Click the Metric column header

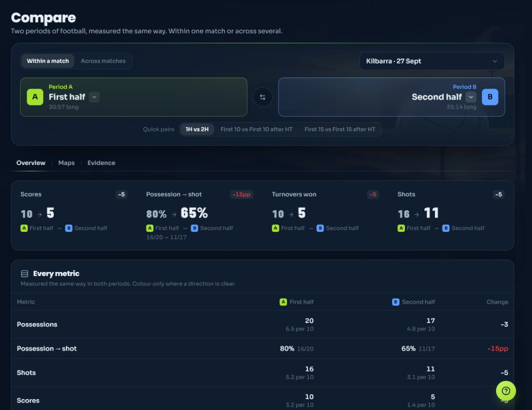coord(26,302)
